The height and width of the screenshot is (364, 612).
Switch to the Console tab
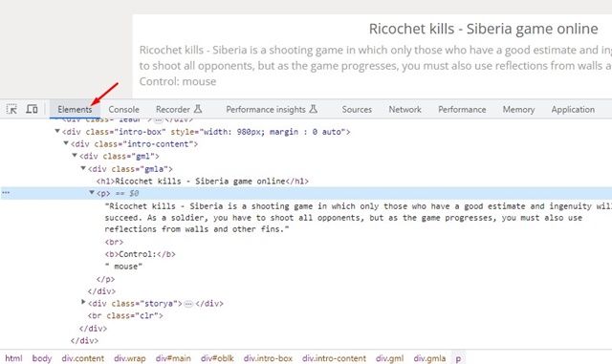coord(123,109)
